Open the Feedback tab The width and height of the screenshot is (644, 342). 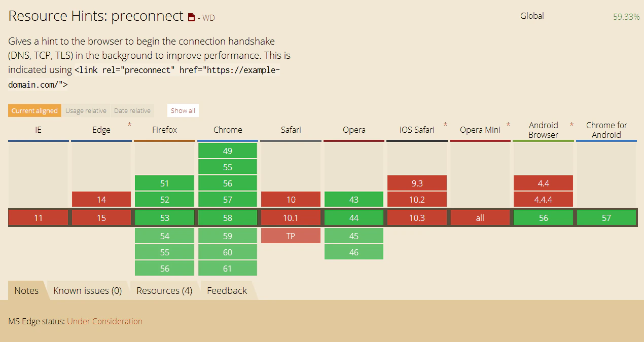click(227, 290)
